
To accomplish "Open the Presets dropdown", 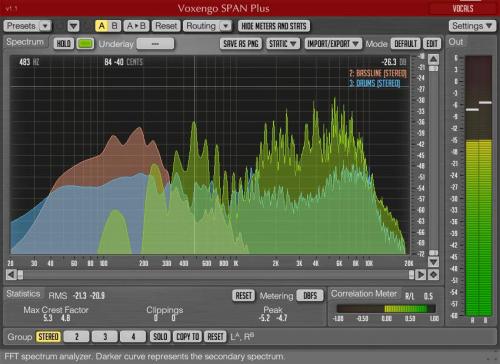I will (27, 26).
